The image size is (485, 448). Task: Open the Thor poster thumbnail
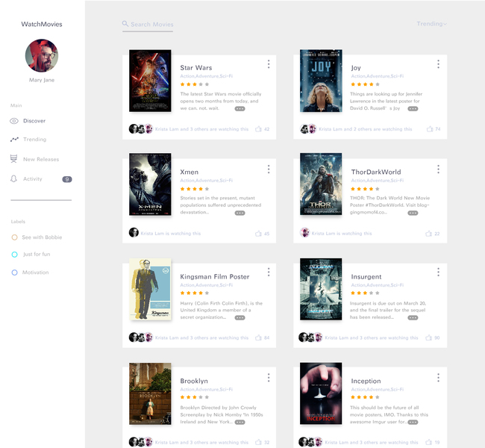(321, 184)
